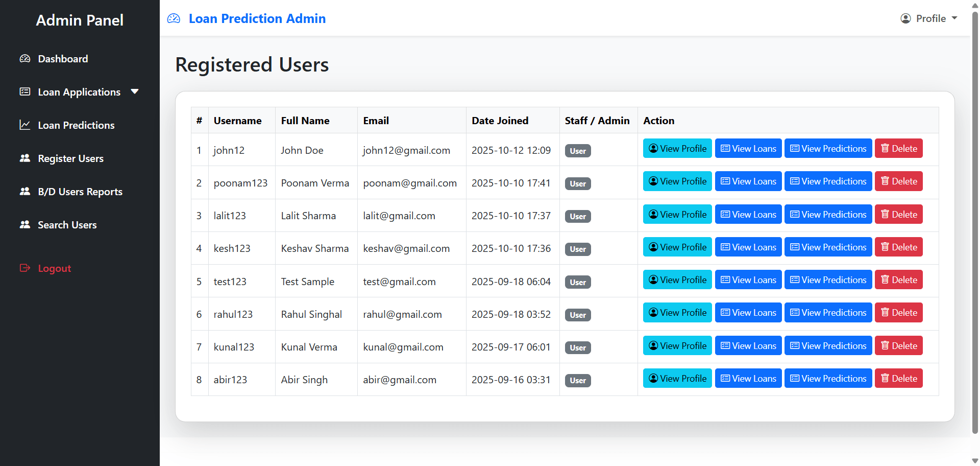Click the Loan Applications card icon
The image size is (980, 466).
pyautogui.click(x=25, y=92)
